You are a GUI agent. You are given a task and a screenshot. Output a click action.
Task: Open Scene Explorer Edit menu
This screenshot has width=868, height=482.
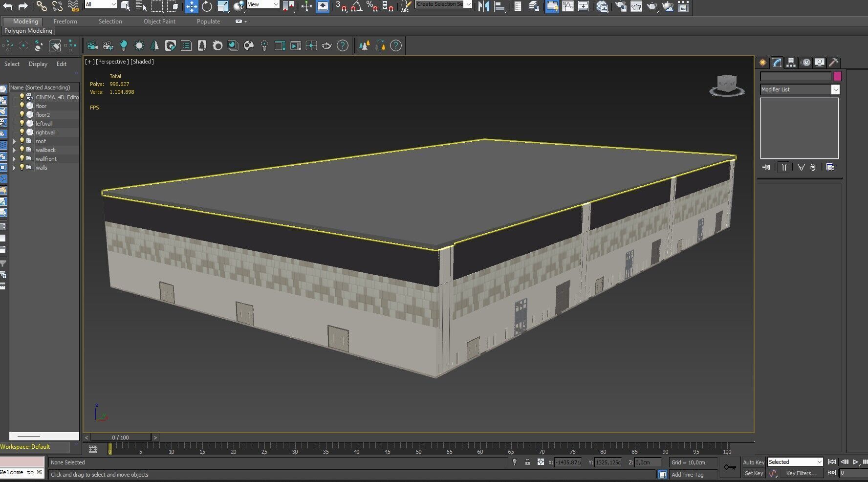[62, 64]
